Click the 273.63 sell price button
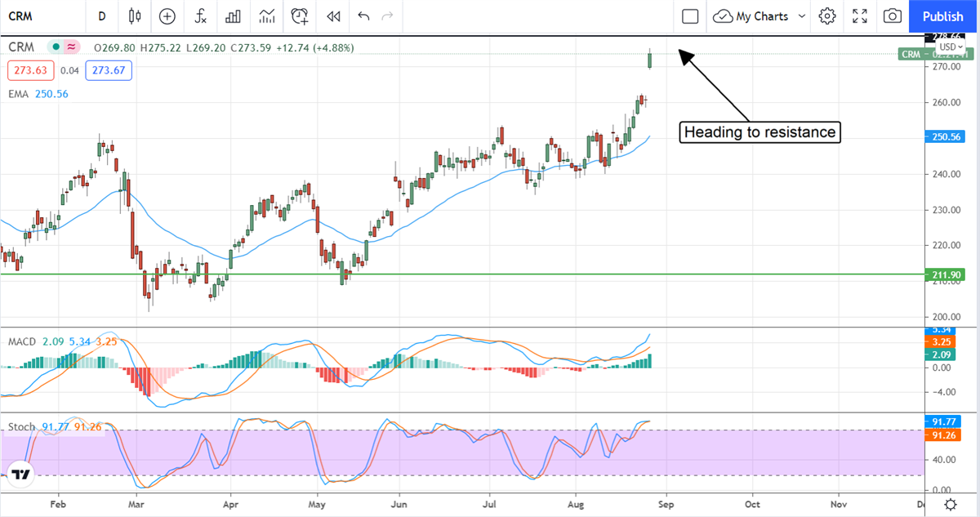Screen dimensions: 980x517 30,70
